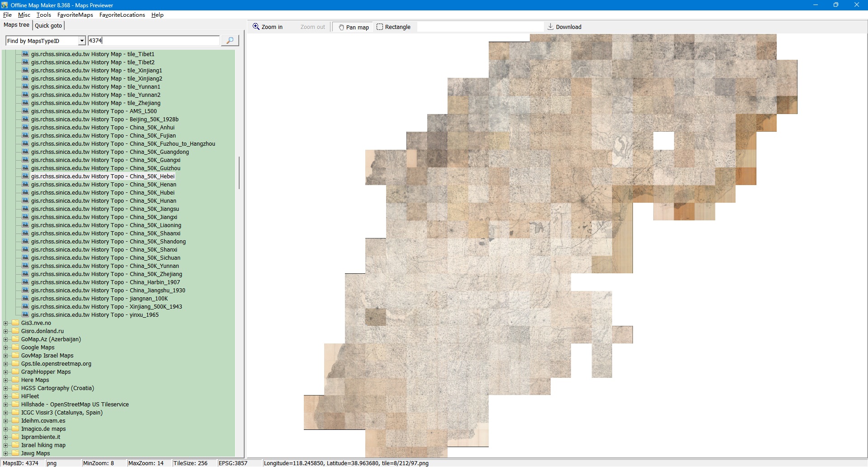Expand the GovMap Israel Maps node
The width and height of the screenshot is (868, 467).
click(x=6, y=356)
